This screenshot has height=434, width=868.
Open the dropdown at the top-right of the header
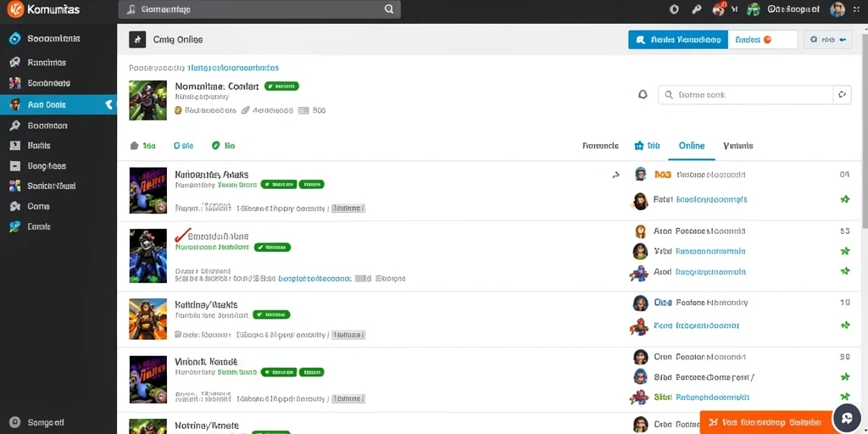click(x=827, y=40)
